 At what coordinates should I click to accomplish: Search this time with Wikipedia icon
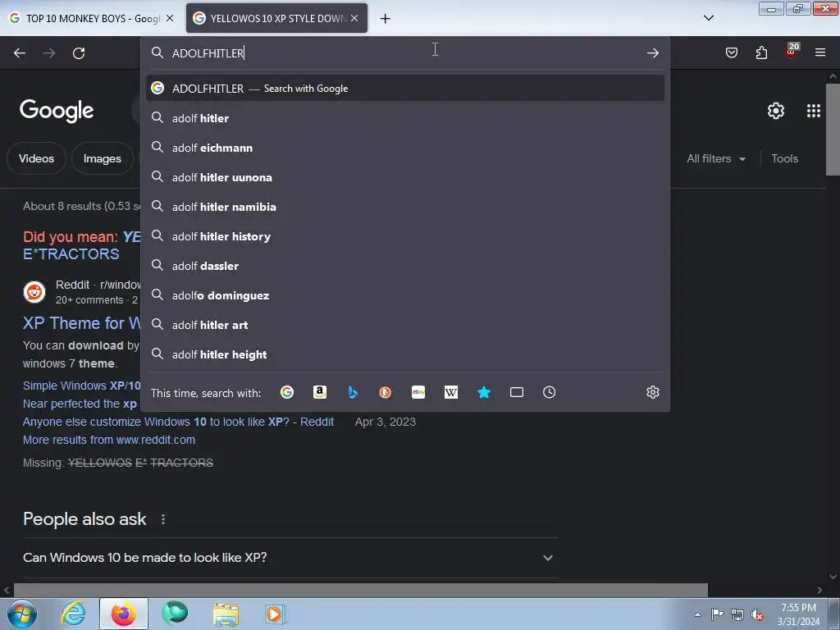[x=451, y=392]
